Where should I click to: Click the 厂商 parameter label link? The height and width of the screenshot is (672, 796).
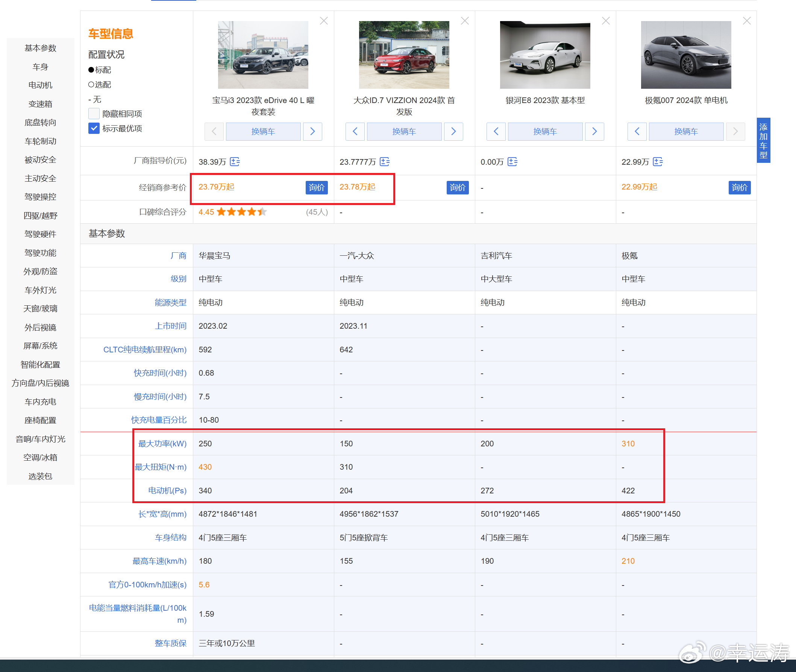(178, 256)
